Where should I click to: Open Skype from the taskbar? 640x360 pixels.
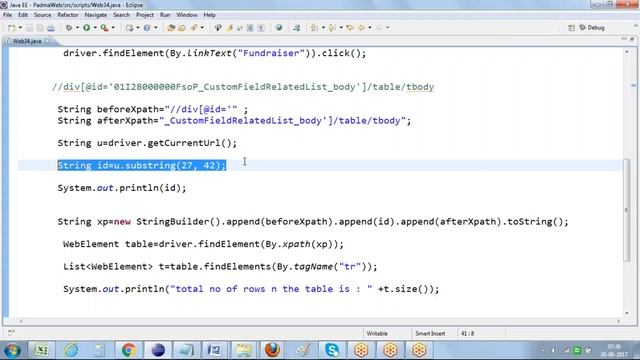click(332, 350)
